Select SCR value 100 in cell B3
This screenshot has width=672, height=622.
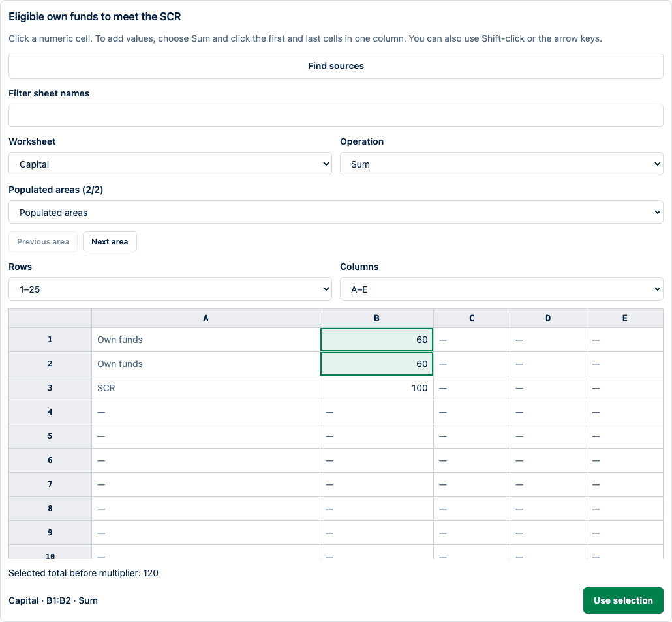376,388
